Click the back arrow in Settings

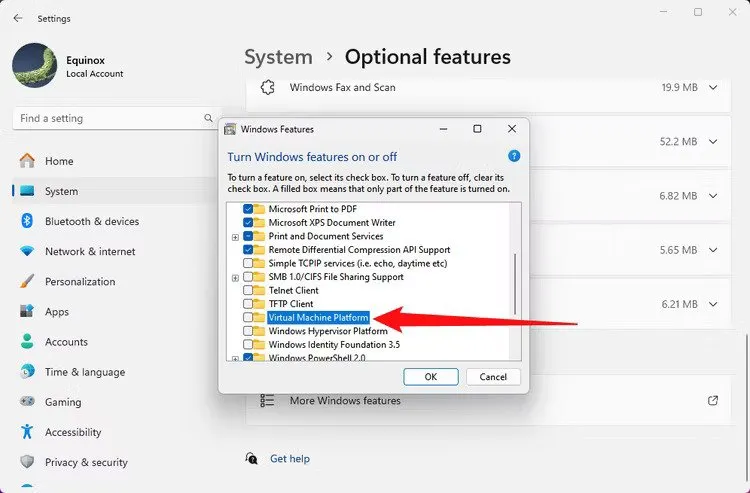(x=18, y=18)
